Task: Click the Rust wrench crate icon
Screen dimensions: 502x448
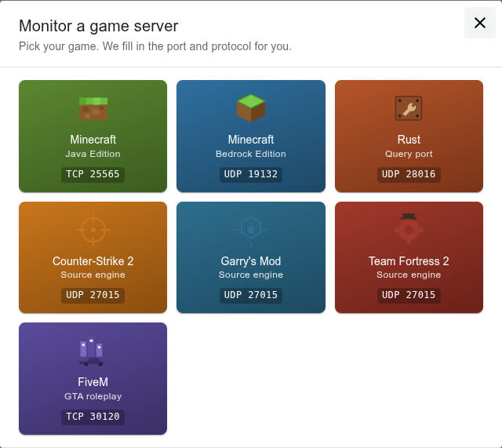Action: pos(409,108)
